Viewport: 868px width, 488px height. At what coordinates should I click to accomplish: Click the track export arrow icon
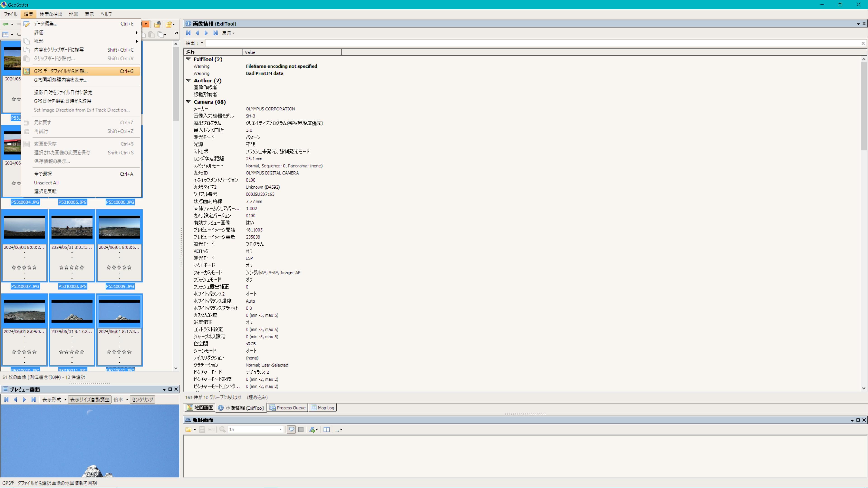312,429
